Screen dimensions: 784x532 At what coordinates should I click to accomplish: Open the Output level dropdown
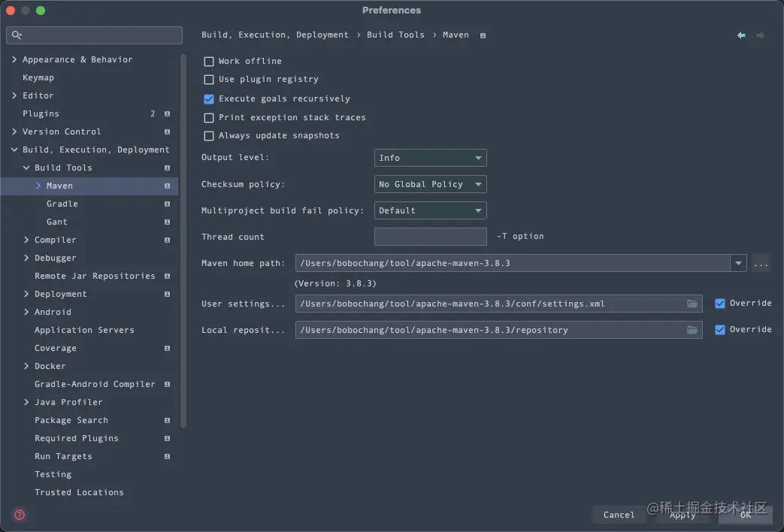click(x=430, y=158)
